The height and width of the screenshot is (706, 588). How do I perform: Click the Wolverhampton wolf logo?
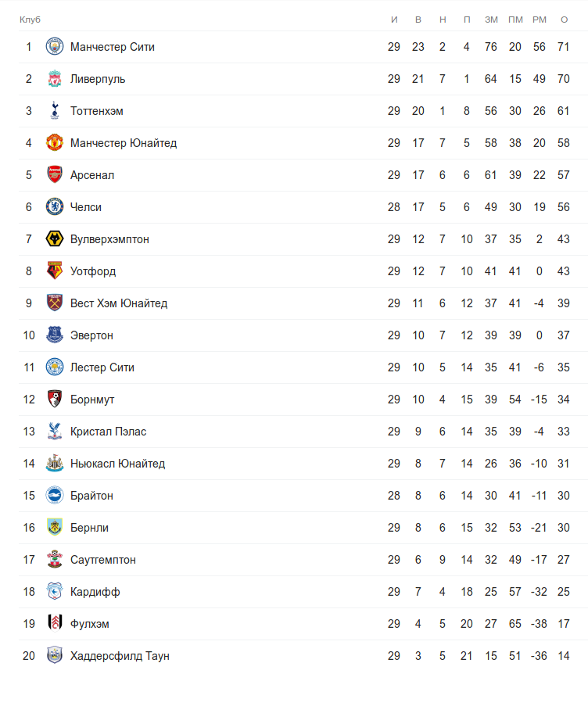54,239
